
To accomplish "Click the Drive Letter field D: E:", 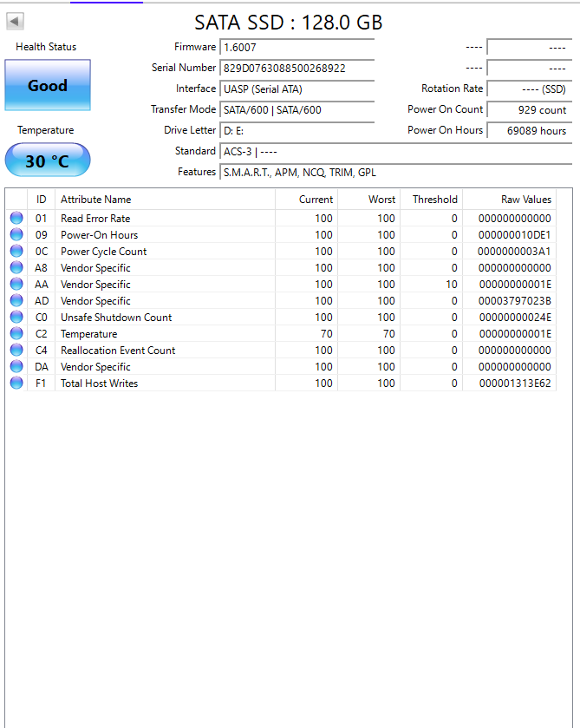I will (297, 131).
